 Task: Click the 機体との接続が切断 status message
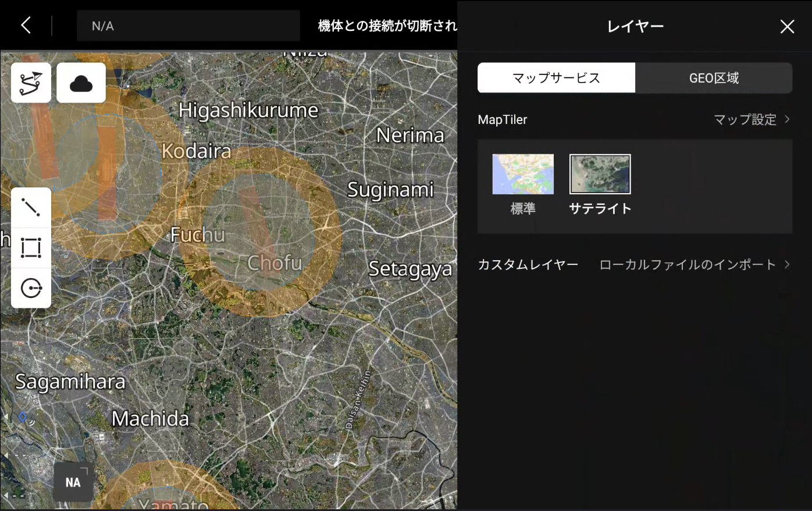(387, 26)
